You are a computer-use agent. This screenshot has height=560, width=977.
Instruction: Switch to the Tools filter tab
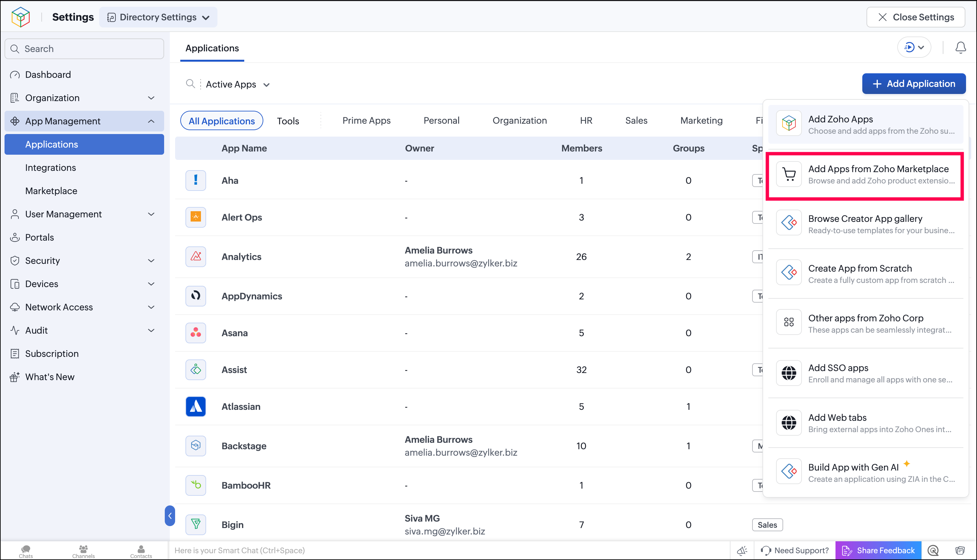288,121
